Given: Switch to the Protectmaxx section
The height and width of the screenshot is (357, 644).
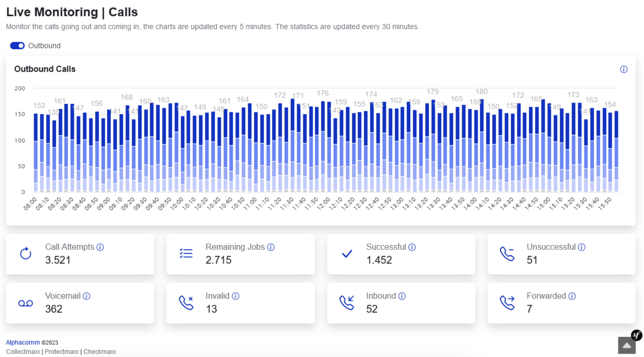Looking at the screenshot, I should point(62,352).
